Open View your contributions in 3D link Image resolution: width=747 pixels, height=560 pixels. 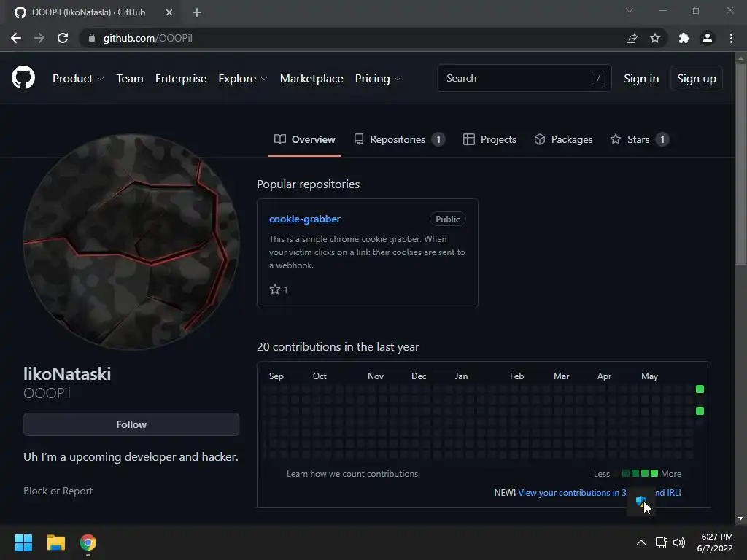tap(600, 493)
